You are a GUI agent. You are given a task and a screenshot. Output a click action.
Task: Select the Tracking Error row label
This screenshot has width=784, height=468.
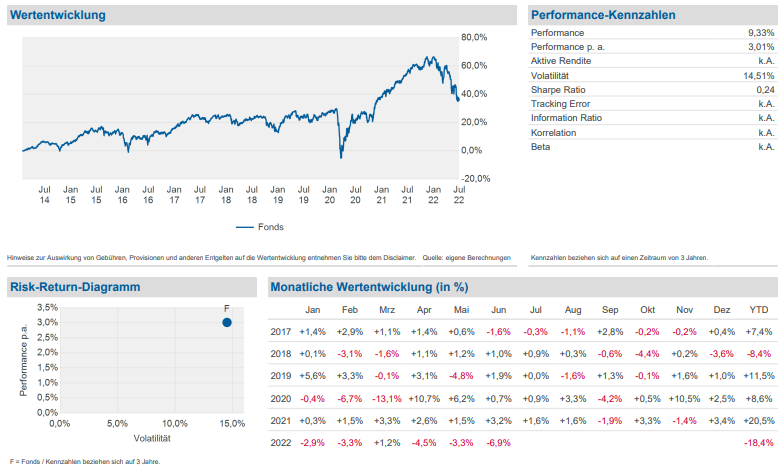click(561, 104)
